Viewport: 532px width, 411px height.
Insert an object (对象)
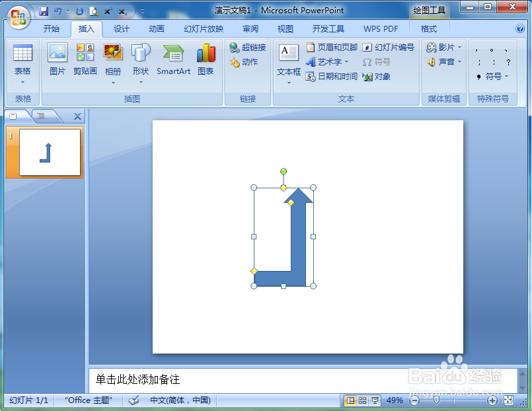tap(377, 77)
